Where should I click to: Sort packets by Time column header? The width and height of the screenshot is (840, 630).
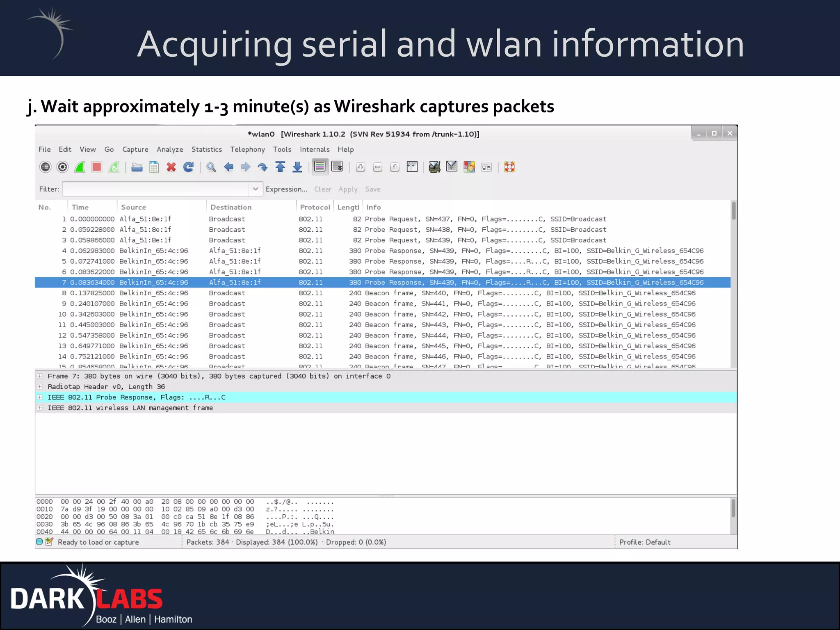92,207
